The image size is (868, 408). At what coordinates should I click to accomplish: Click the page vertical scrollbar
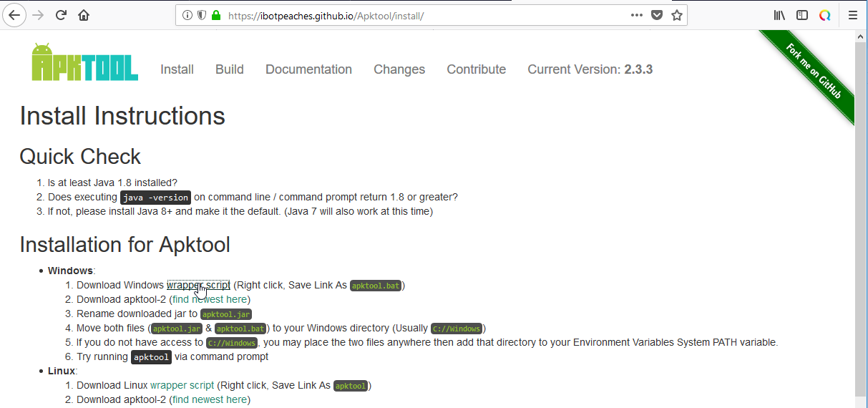[861, 215]
